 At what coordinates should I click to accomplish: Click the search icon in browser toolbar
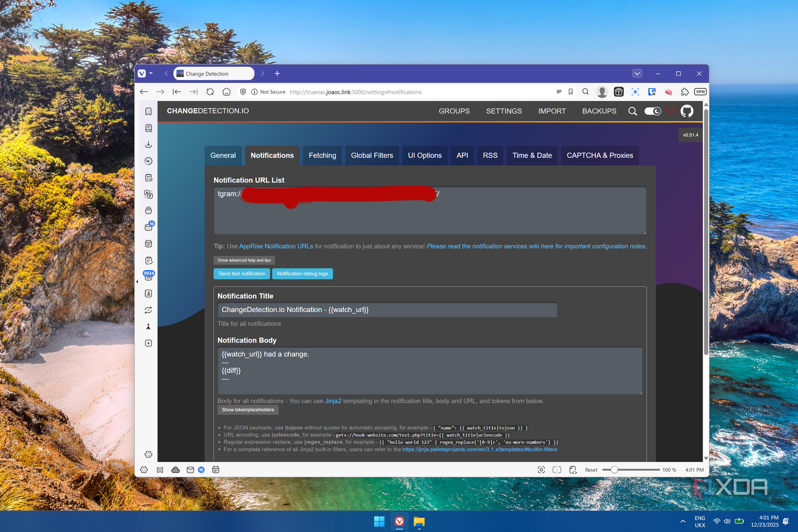coord(586,92)
